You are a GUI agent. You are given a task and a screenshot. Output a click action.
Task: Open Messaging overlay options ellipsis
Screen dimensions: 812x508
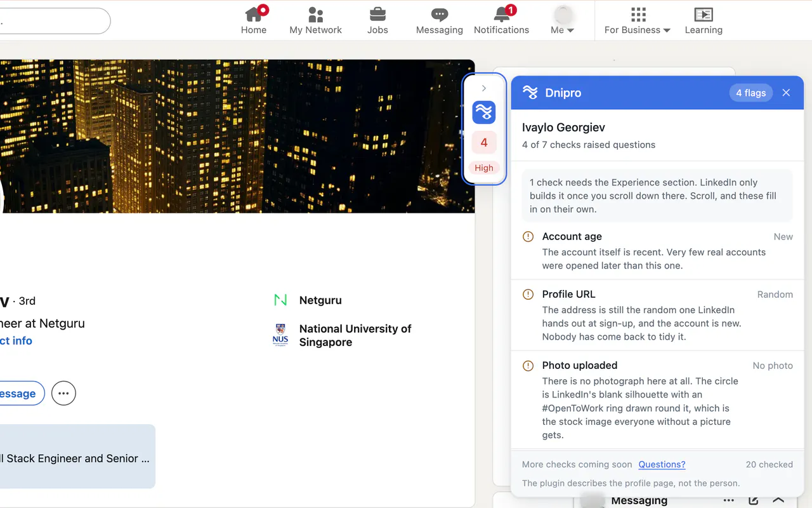tap(729, 501)
